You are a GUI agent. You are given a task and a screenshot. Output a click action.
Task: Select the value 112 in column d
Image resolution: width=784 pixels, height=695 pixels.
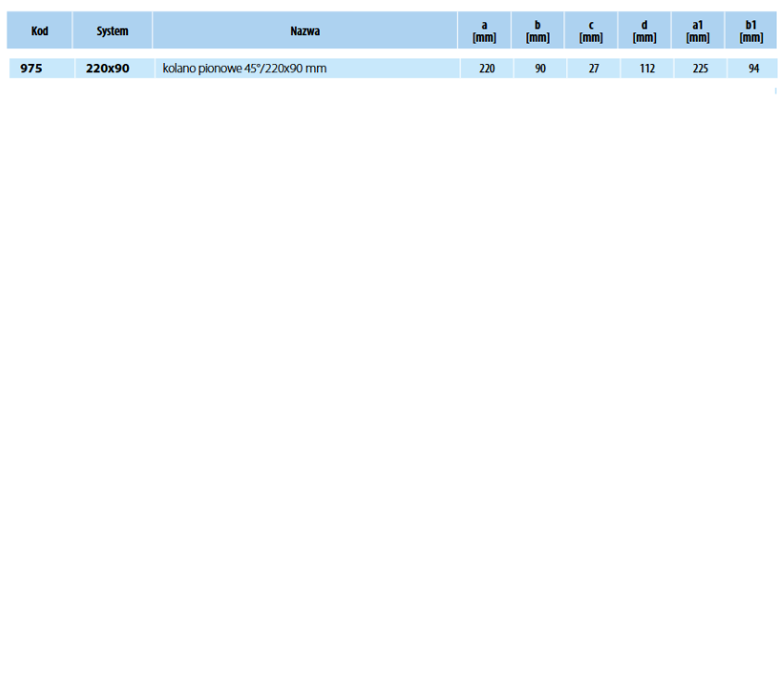[x=647, y=68]
